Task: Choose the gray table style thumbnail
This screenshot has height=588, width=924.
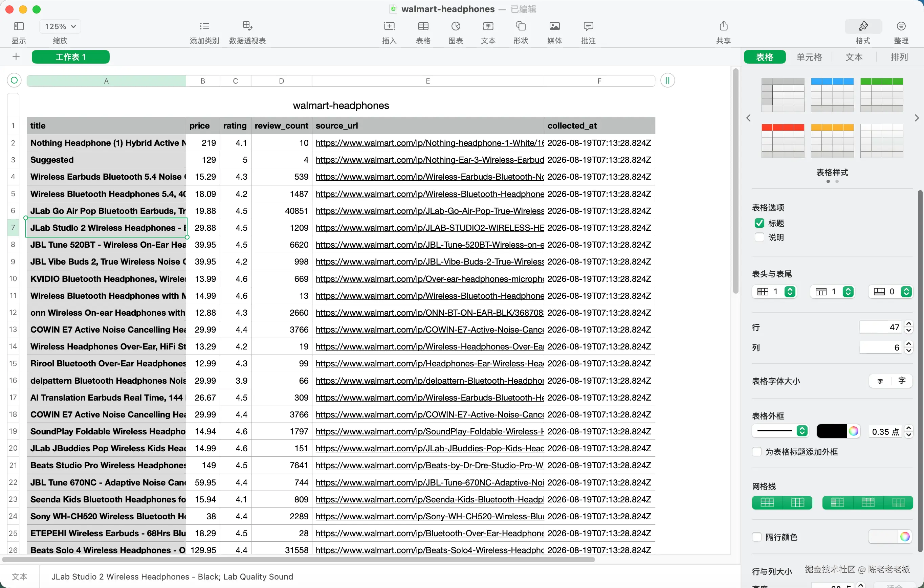Action: [783, 95]
